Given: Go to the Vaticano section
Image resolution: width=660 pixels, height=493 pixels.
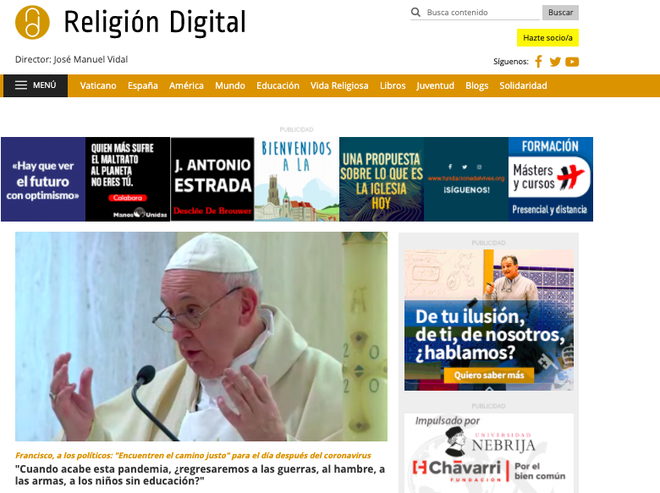Looking at the screenshot, I should (x=98, y=86).
